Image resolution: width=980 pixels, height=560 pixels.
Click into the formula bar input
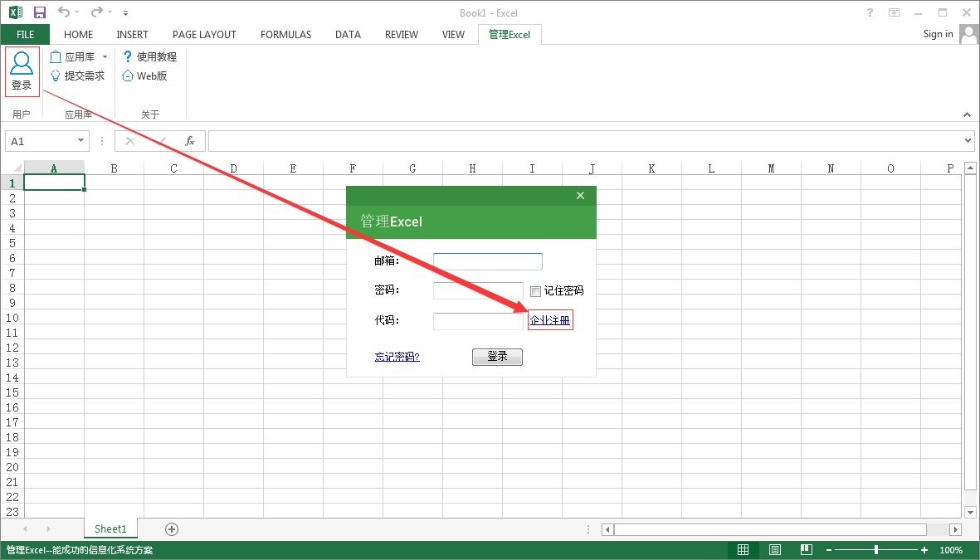click(585, 141)
